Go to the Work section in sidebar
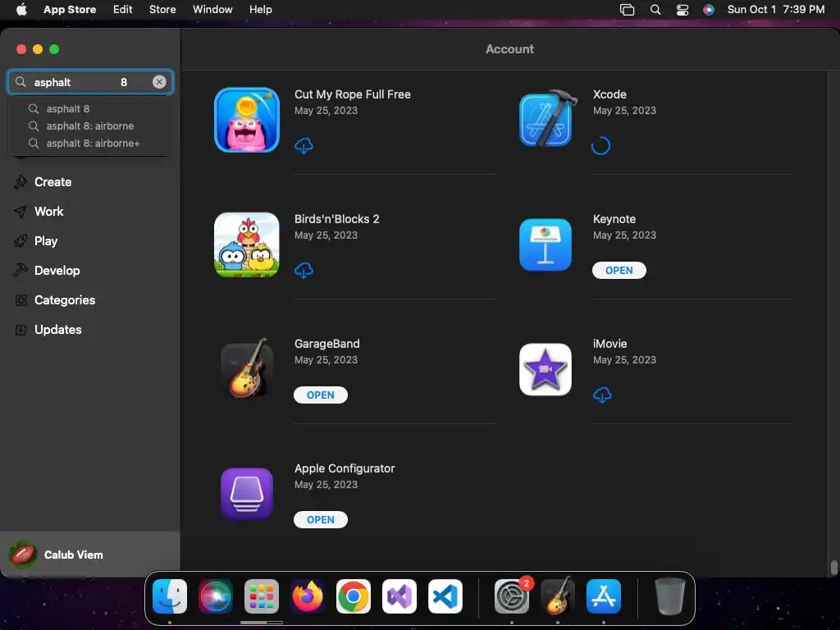The height and width of the screenshot is (630, 840). point(48,212)
